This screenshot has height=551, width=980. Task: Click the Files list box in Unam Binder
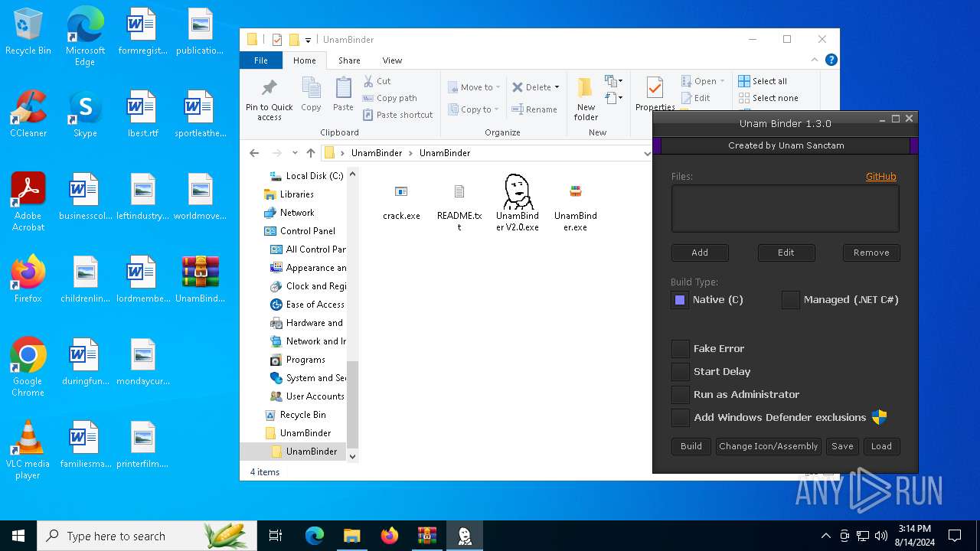(786, 208)
